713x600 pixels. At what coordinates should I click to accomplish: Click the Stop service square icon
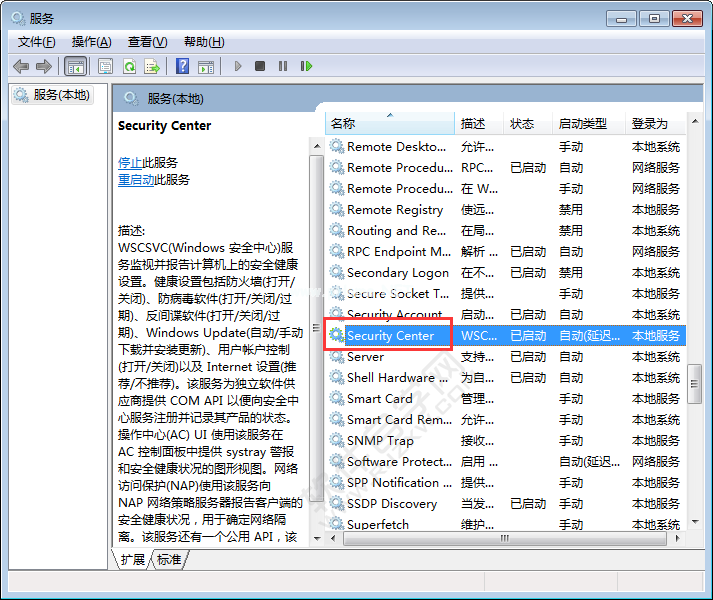pyautogui.click(x=260, y=66)
